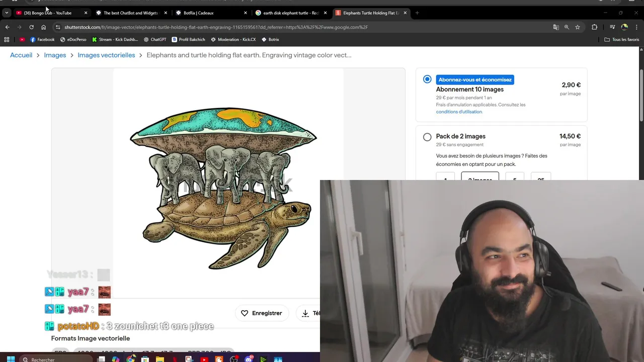Reload the Shutterstock page
The image size is (644, 362).
(31, 27)
